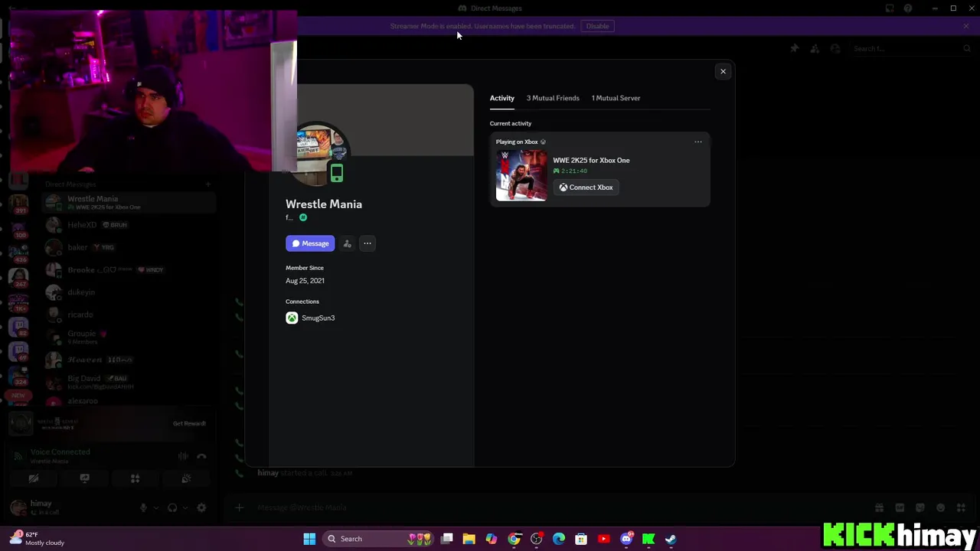Screen dimensions: 980x551
Task: Click the WWE 2K25 game cover thumbnail
Action: coord(521,175)
